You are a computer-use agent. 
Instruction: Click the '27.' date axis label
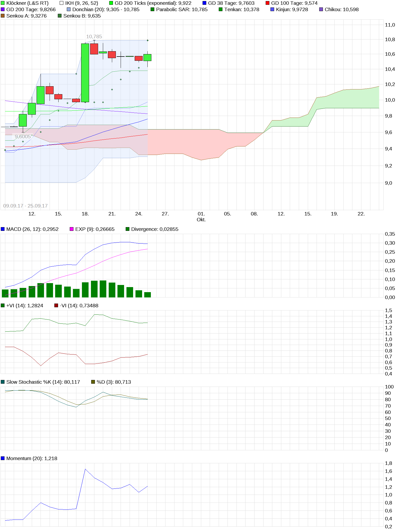(165, 214)
